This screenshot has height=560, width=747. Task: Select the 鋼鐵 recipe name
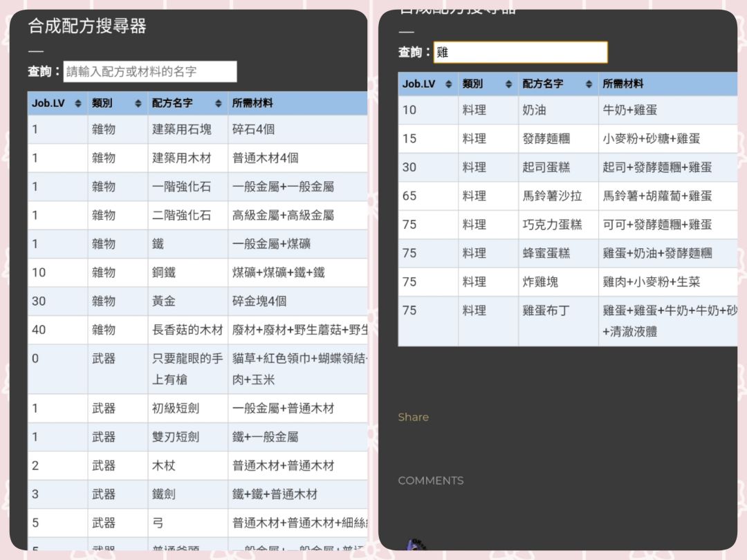(164, 272)
